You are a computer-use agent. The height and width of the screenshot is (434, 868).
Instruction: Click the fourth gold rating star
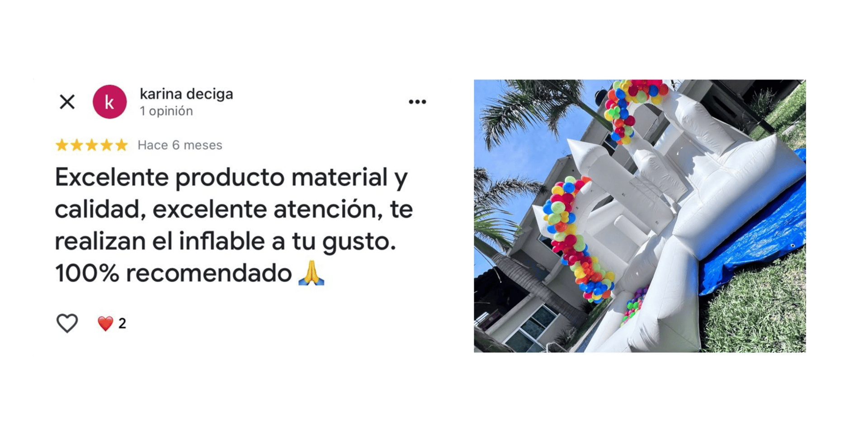pos(107,145)
